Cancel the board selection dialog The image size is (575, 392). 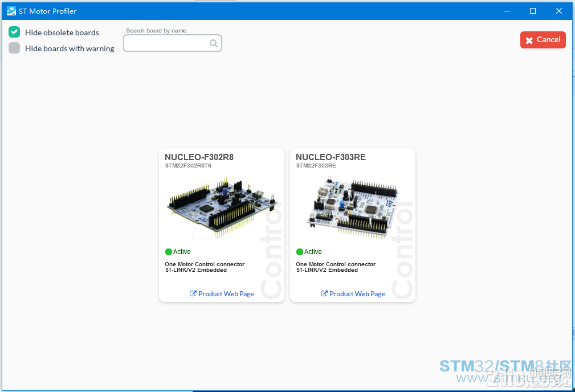[543, 40]
